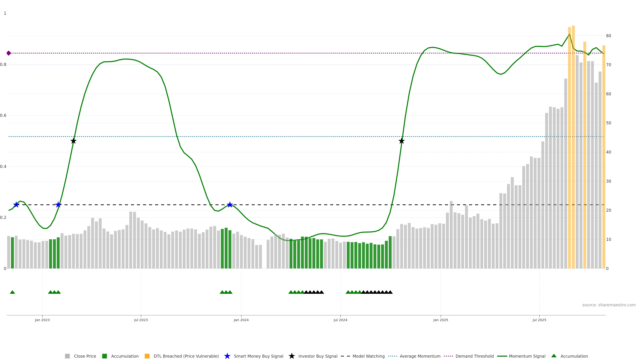Click the leftmost single green accumulation triangle

coord(12,292)
